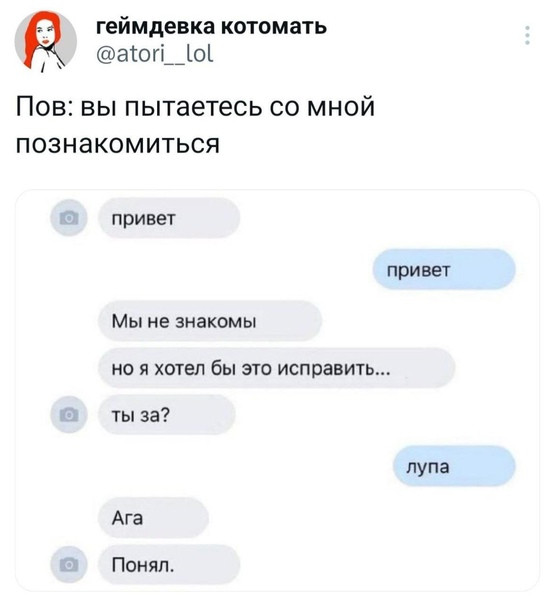Screen dimensions: 554x604
Task: Click the но я хотел бы это исправить message
Action: 277,368
